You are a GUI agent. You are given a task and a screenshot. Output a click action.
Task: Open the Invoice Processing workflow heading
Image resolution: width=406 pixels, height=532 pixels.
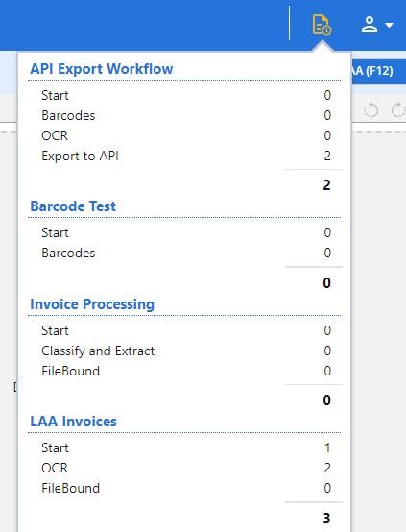click(x=92, y=304)
